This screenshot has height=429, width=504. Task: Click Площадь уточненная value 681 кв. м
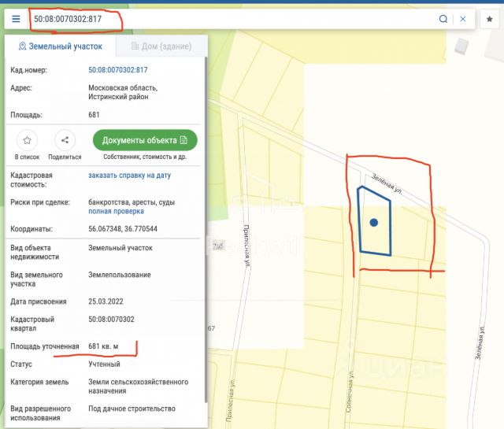(103, 346)
